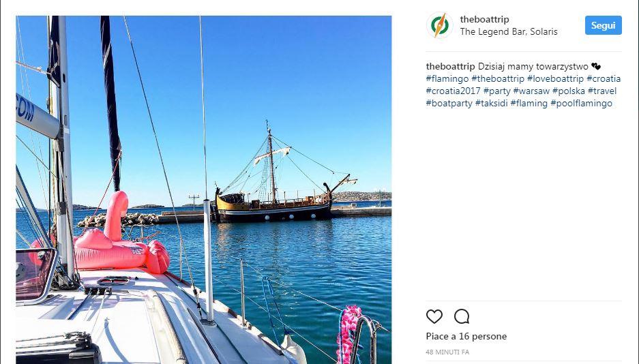
Task: Open the #polska hashtag
Action: point(569,91)
